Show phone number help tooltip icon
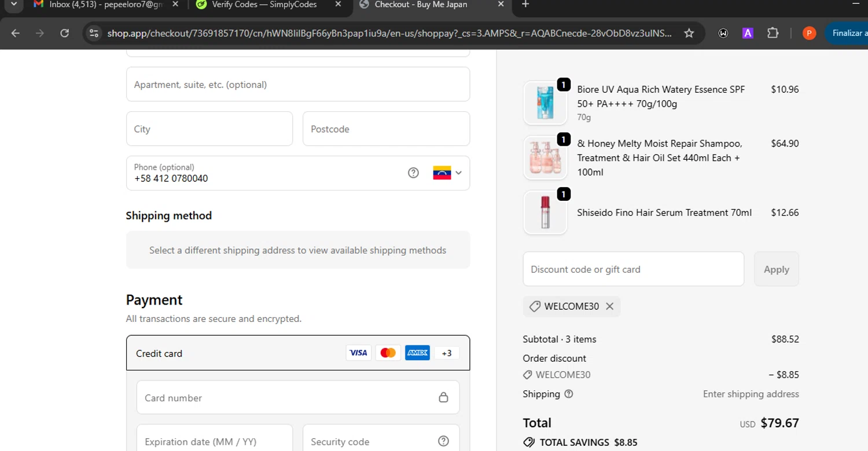The width and height of the screenshot is (868, 451). [x=413, y=173]
